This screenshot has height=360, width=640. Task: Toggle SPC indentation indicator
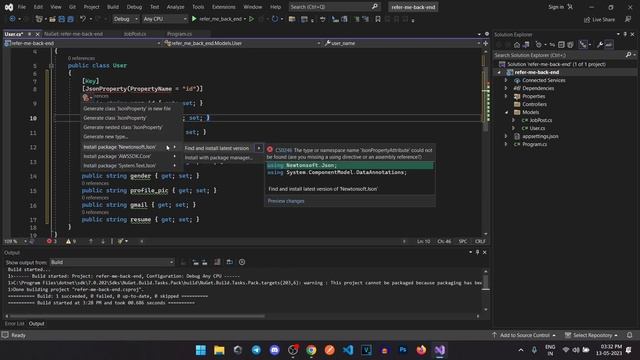coord(463,241)
